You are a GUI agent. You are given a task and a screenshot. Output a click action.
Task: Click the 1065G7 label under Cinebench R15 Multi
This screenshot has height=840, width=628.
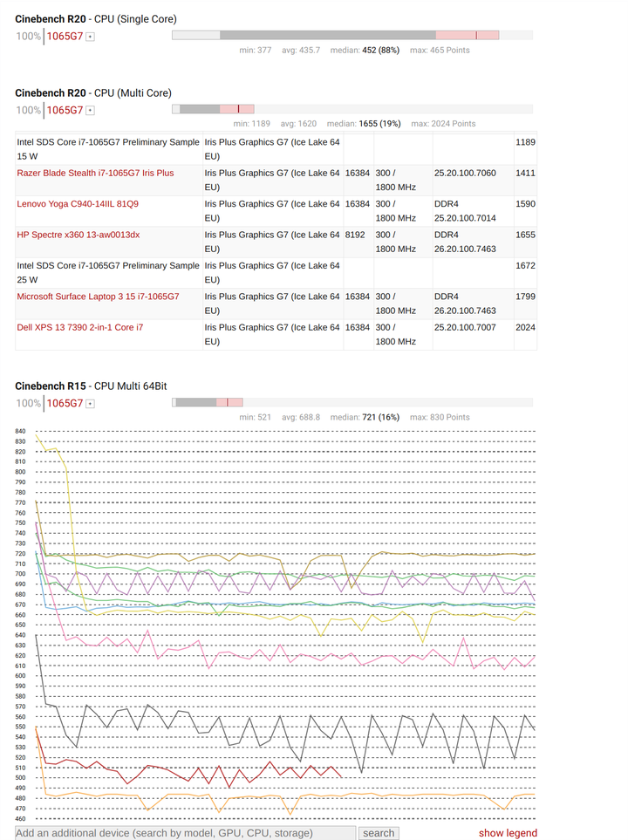(x=65, y=403)
